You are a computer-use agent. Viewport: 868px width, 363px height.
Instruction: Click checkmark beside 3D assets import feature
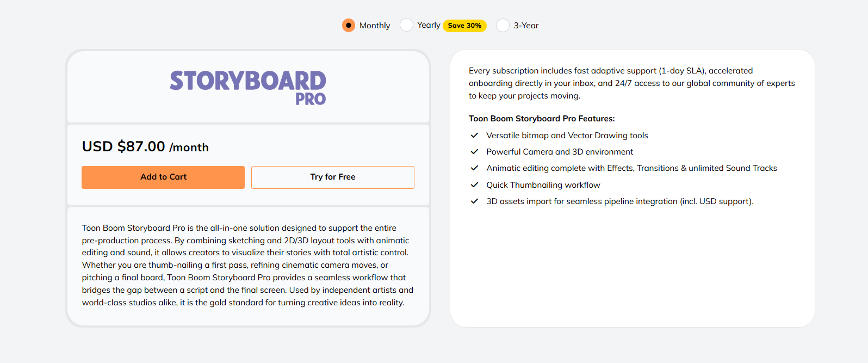[x=474, y=201]
